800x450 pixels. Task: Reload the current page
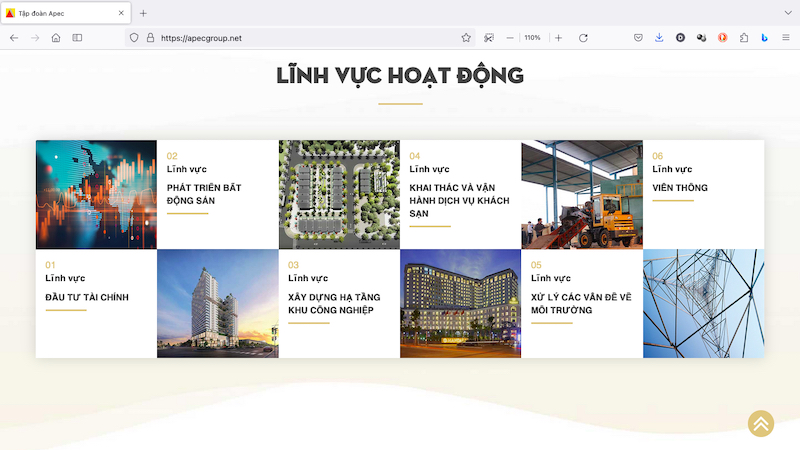[x=584, y=38]
